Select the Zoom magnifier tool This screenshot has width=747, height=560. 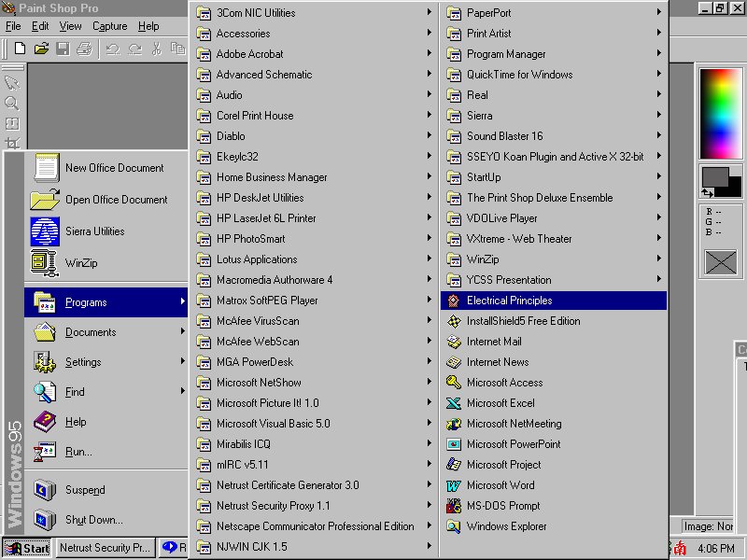[12, 104]
